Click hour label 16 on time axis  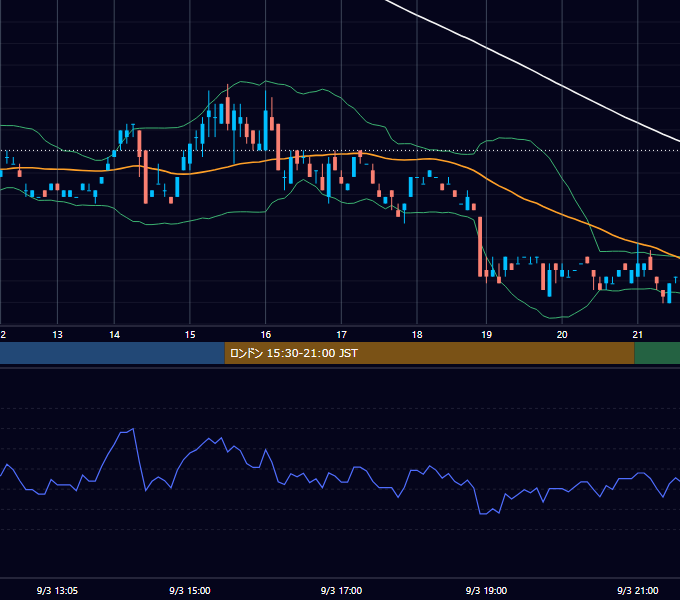266,335
